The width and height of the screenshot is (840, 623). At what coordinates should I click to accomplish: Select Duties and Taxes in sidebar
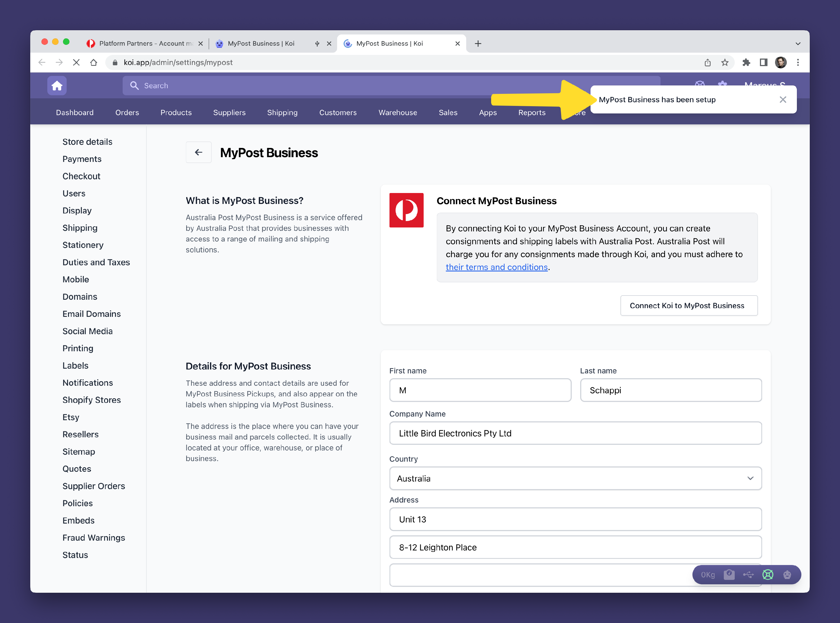pos(96,262)
